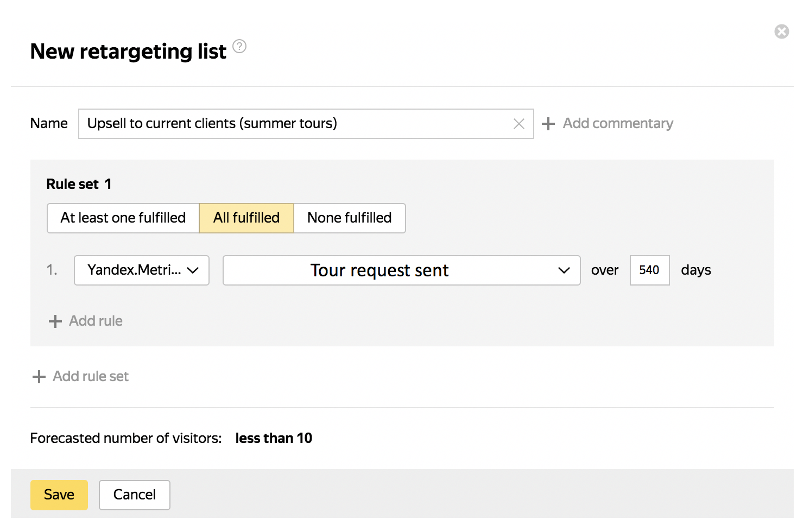Screen dimensions: 797x532
Task: Click the plus icon beside Add commentary
Action: 548,124
